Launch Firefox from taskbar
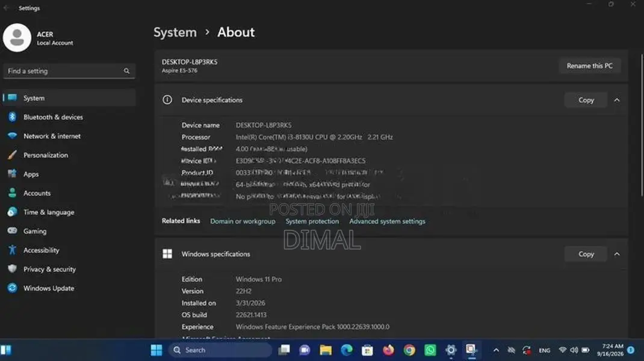Viewport: 644px width, 361px height. tap(389, 350)
